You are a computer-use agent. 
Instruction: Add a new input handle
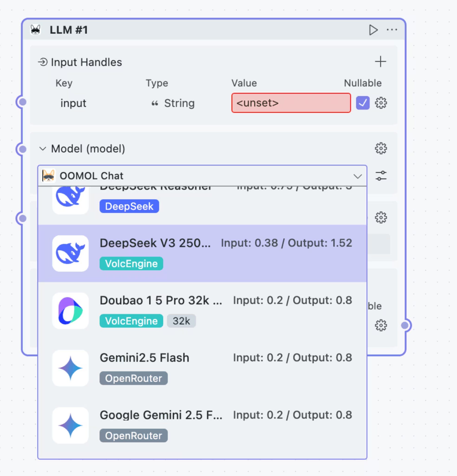coord(380,62)
